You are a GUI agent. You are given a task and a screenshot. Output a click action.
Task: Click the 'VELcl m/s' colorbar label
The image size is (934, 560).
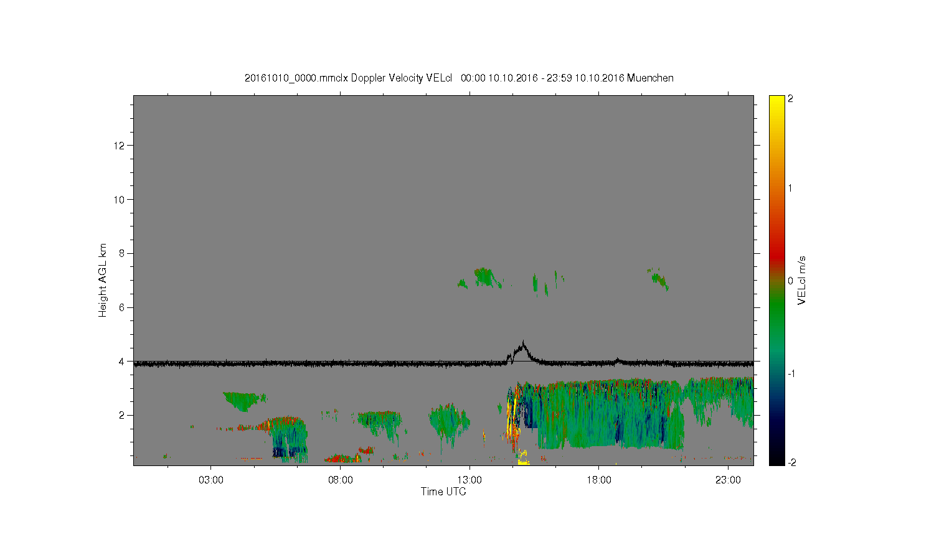coord(802,280)
